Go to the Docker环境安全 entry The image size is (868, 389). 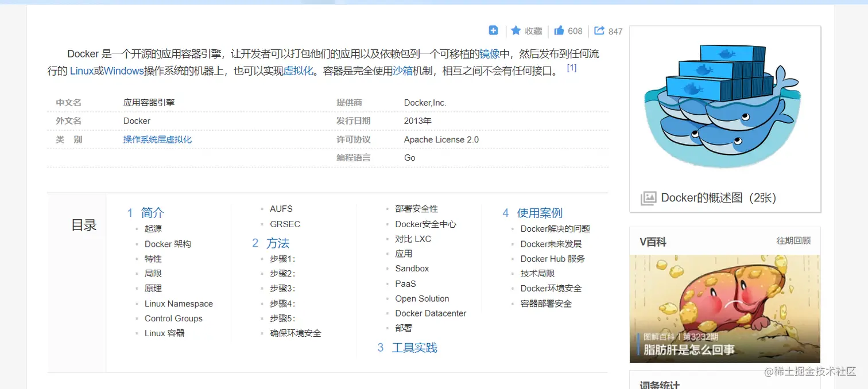pos(551,289)
